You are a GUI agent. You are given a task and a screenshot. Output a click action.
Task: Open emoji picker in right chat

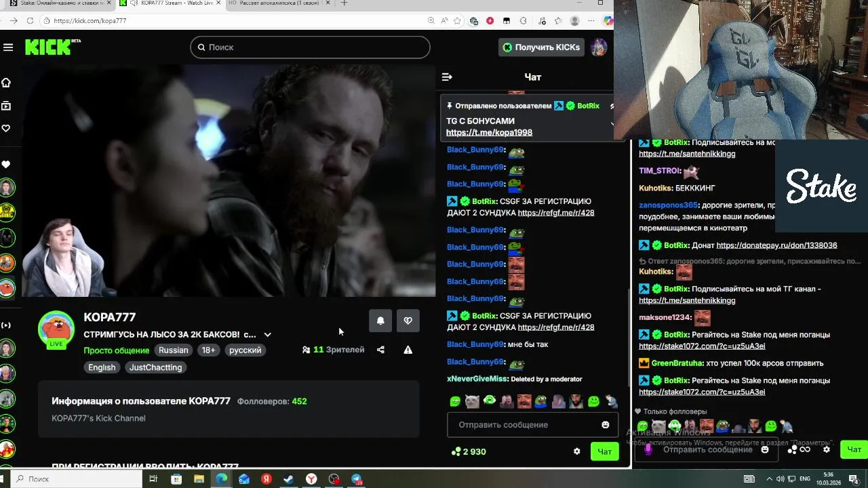coord(765,449)
